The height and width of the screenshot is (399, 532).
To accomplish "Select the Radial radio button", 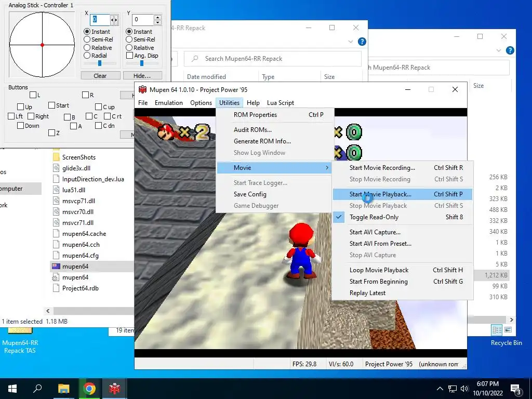I will tap(87, 55).
